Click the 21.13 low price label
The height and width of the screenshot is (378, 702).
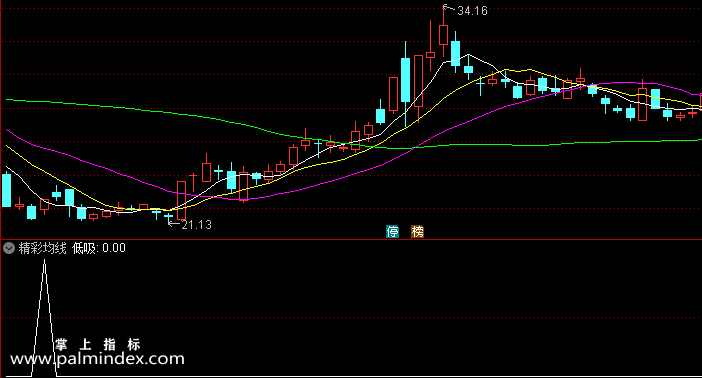click(x=197, y=224)
